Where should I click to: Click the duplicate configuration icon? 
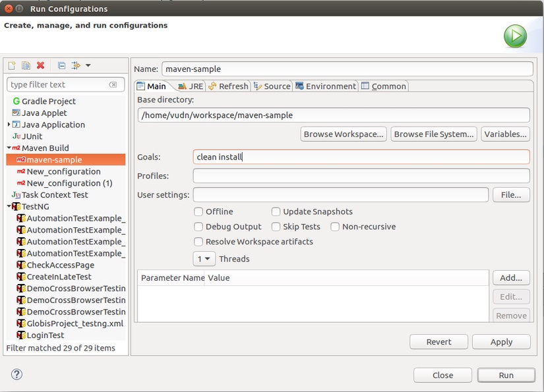coord(26,65)
